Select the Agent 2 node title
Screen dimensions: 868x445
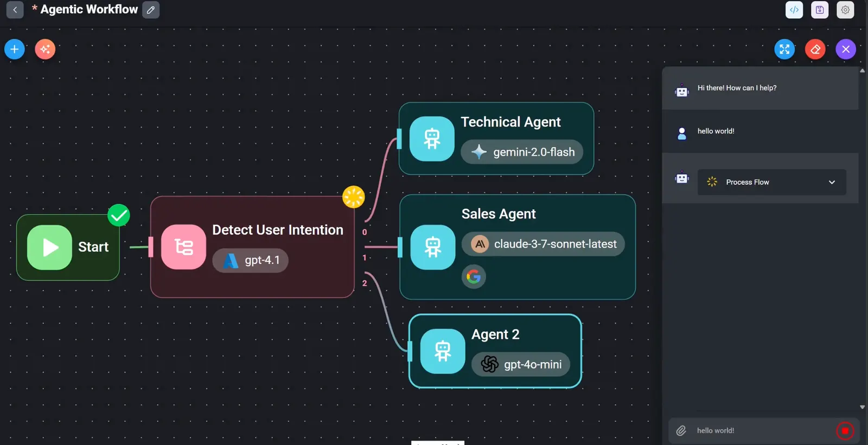495,334
